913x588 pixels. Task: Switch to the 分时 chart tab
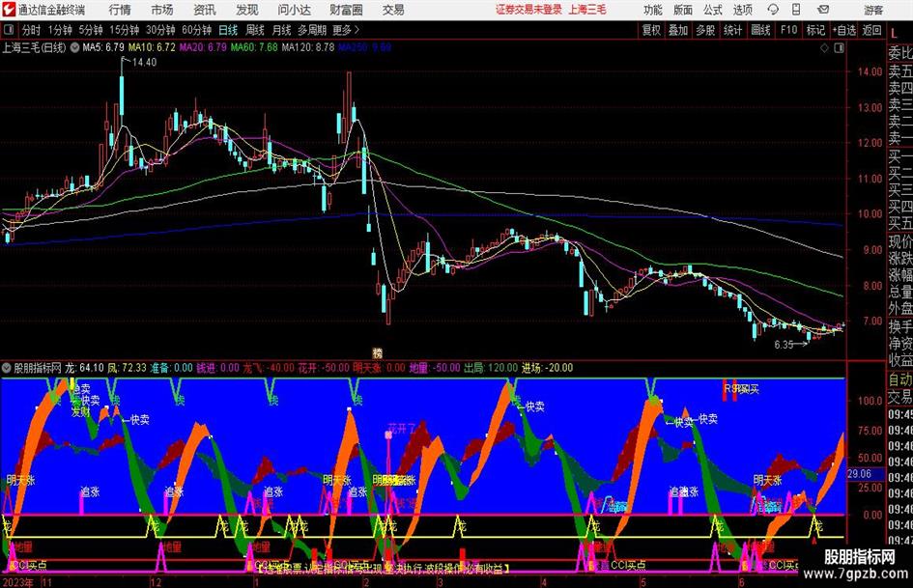coord(31,30)
